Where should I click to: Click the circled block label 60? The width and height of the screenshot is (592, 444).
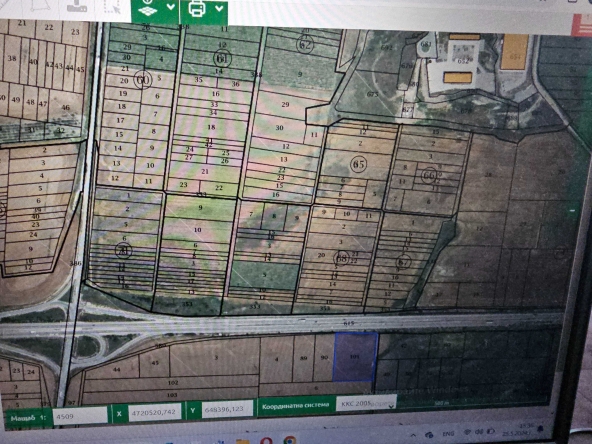(143, 80)
